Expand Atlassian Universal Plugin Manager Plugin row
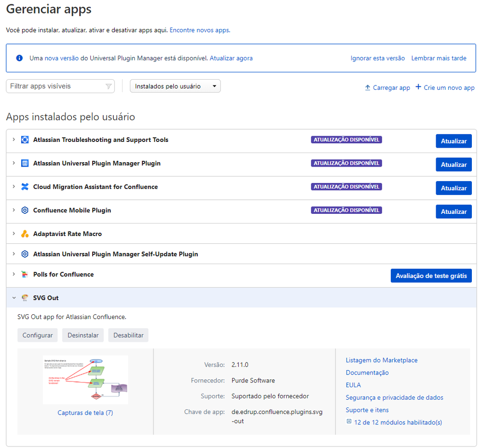The width and height of the screenshot is (482, 448). point(14,163)
